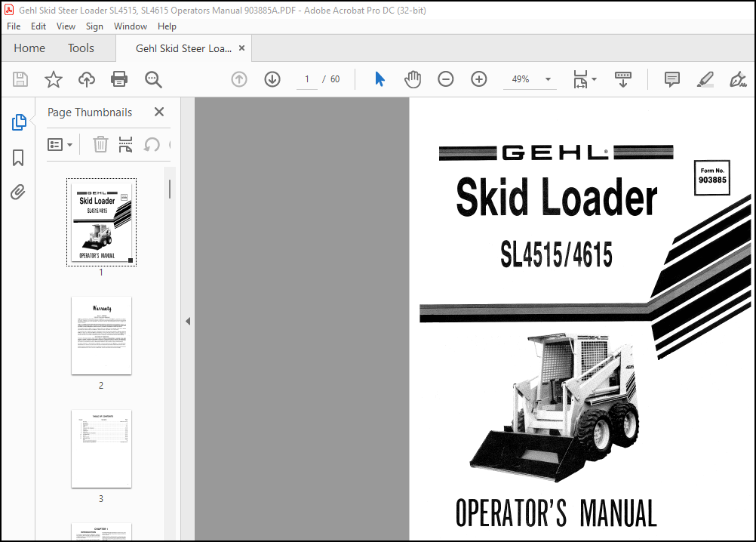Viewport: 756px width, 542px height.
Task: Close the Gehl Skid Steer document tab
Action: 242,48
